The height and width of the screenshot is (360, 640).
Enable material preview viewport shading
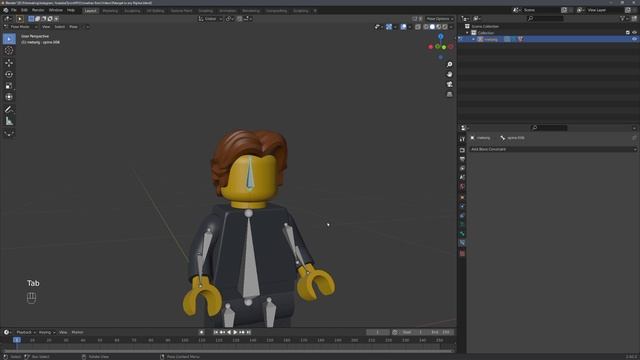438,27
